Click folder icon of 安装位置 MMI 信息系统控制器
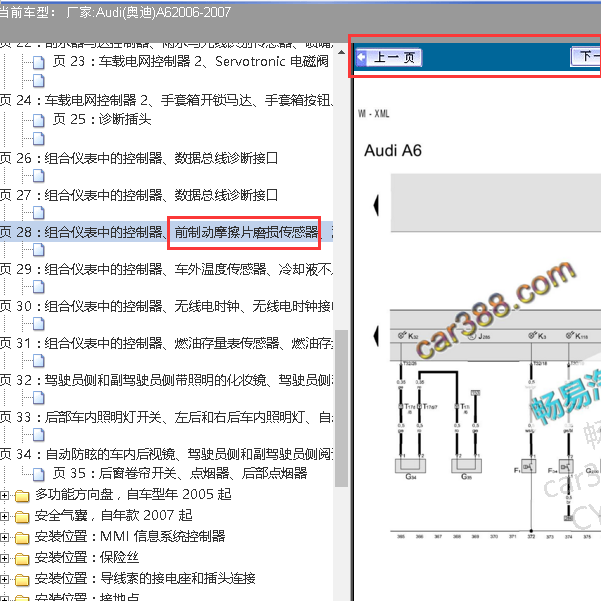The image size is (601, 601). click(x=22, y=538)
